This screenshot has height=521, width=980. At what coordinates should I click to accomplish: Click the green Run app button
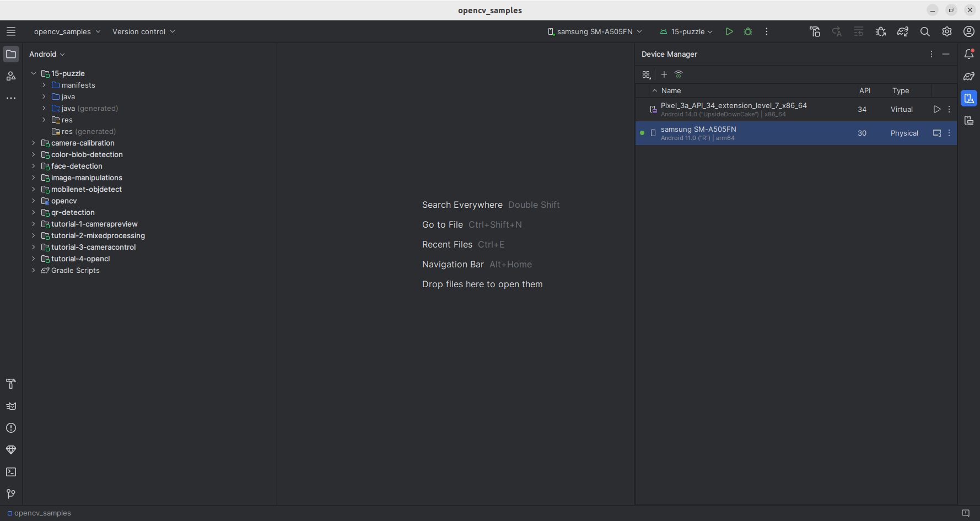(x=729, y=31)
